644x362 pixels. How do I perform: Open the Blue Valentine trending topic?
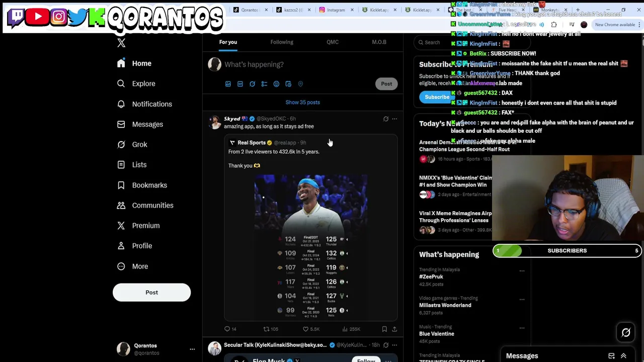[x=437, y=334]
